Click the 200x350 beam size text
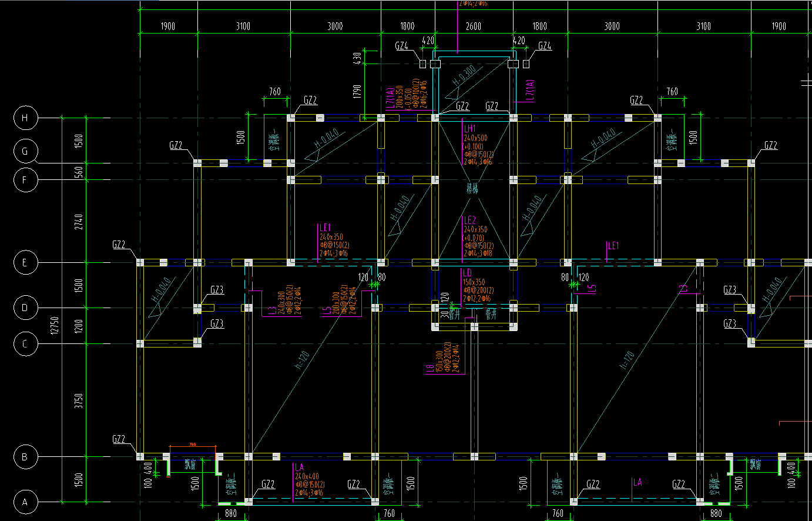The image size is (812, 521). [x=400, y=97]
